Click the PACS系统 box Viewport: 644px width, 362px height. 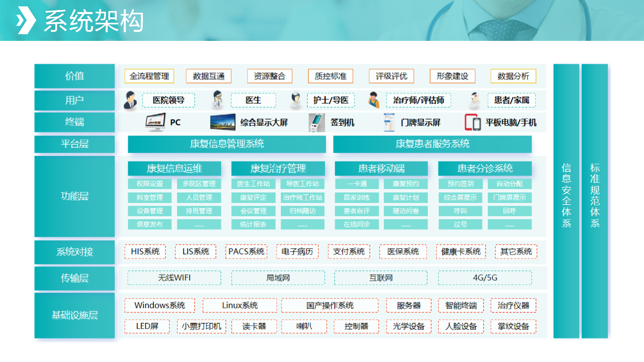pos(246,252)
